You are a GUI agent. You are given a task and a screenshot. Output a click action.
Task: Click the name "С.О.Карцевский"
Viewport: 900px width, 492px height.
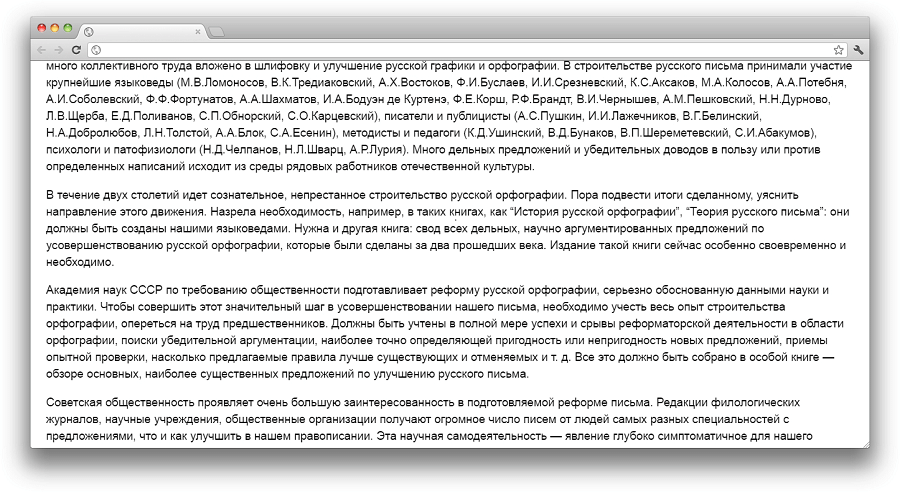click(331, 116)
